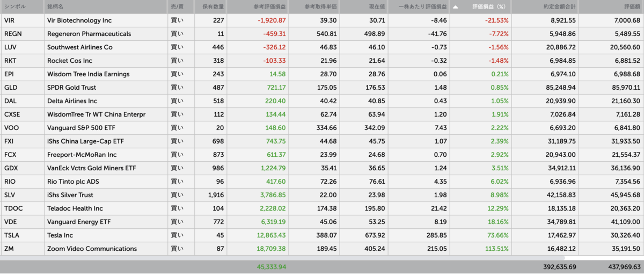The height and width of the screenshot is (274, 644).
Task: Click Vir Biotechnology Inc name
Action: 79,20
